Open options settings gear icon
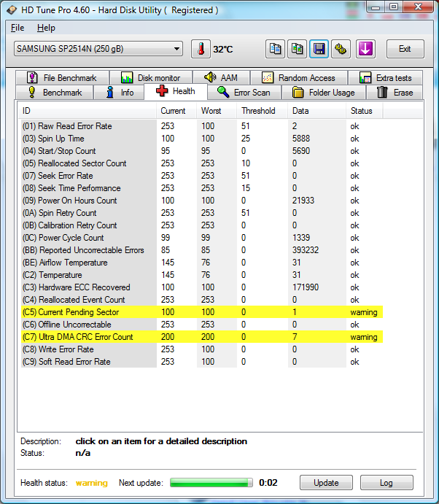The height and width of the screenshot is (504, 439). click(x=341, y=49)
